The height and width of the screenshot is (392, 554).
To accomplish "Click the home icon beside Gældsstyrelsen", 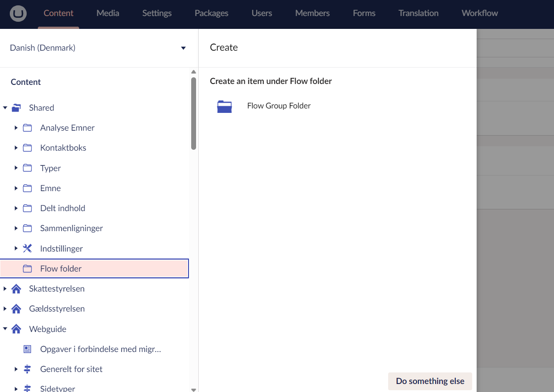I will pyautogui.click(x=16, y=308).
